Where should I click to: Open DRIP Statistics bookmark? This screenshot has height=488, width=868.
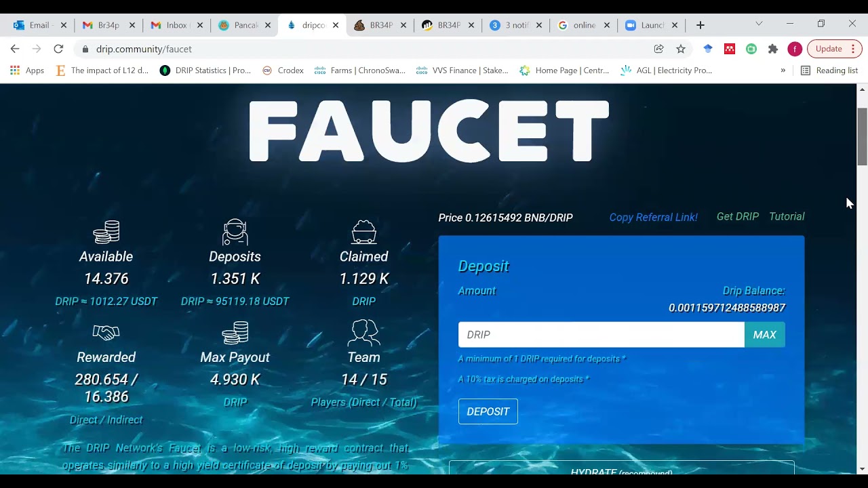(205, 70)
